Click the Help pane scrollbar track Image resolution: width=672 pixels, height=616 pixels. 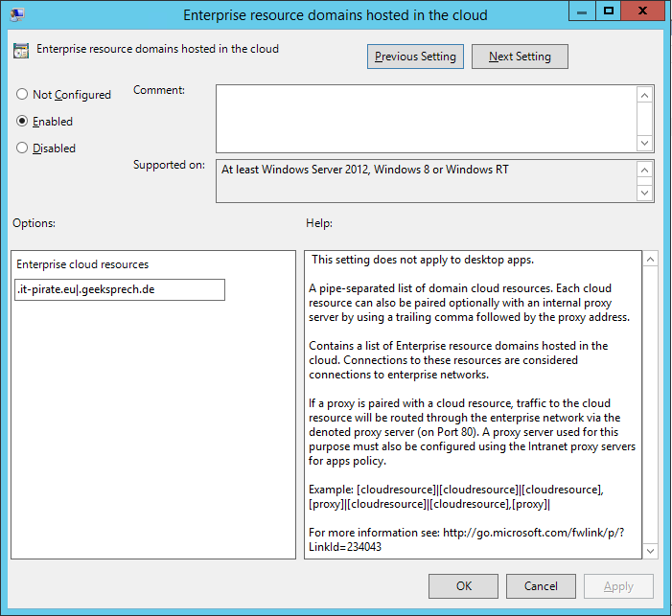(650, 405)
